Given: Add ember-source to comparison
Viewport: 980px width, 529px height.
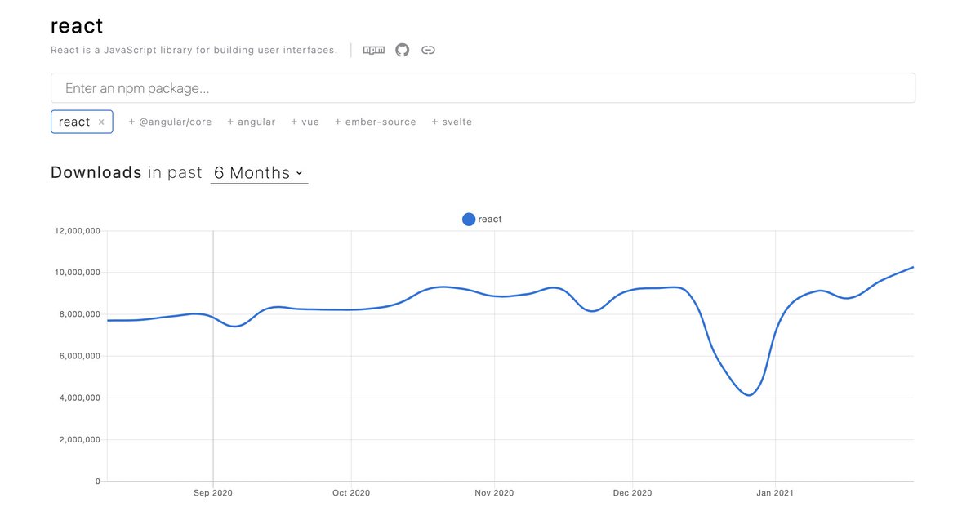Looking at the screenshot, I should [375, 122].
